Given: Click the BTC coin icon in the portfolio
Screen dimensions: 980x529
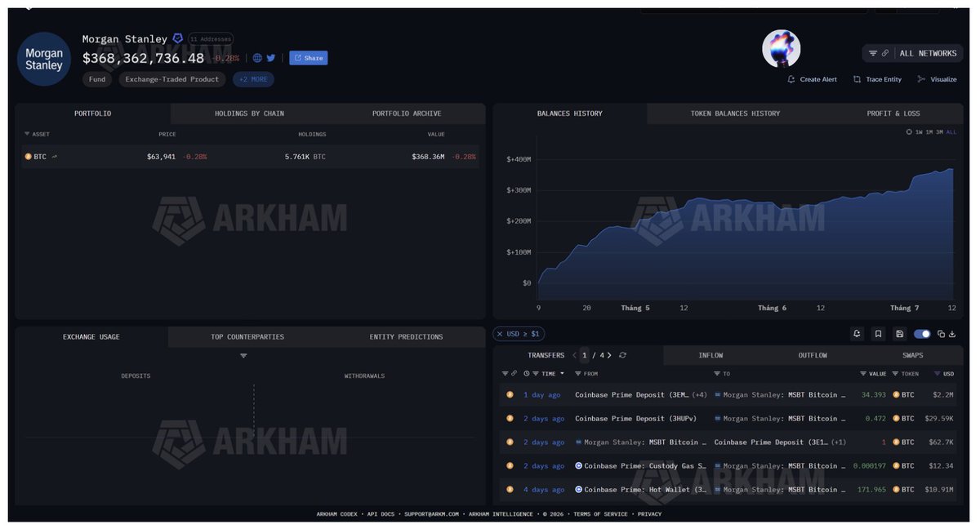Looking at the screenshot, I should point(28,157).
